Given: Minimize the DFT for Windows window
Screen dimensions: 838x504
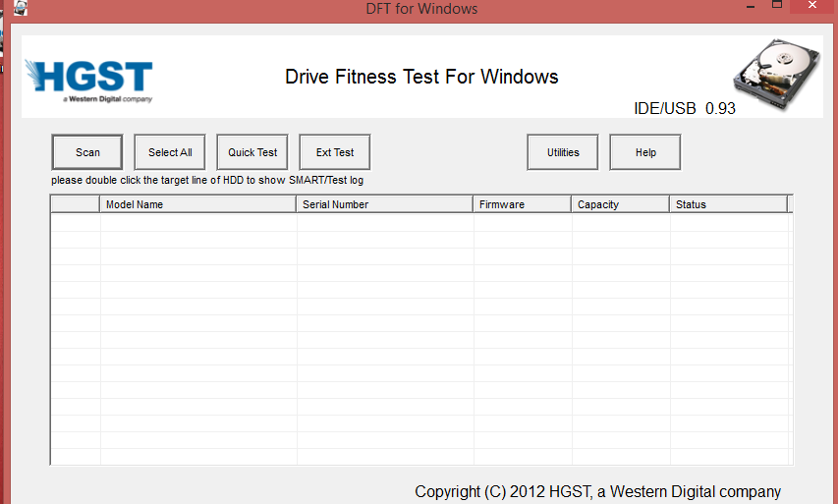Looking at the screenshot, I should pyautogui.click(x=751, y=7).
